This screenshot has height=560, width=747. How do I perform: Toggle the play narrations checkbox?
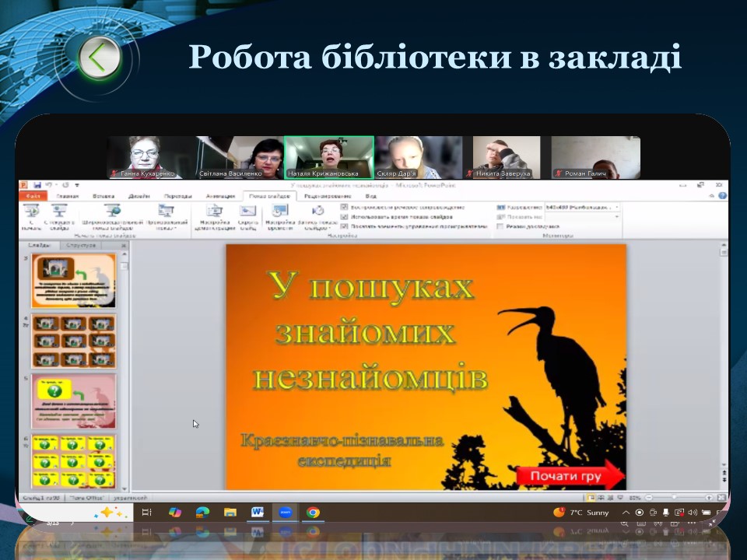click(x=345, y=208)
